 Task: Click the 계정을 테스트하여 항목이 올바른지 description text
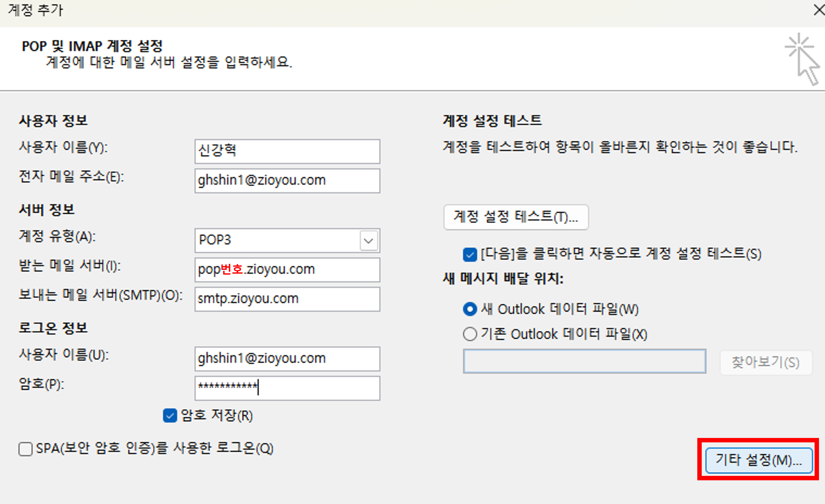point(620,147)
